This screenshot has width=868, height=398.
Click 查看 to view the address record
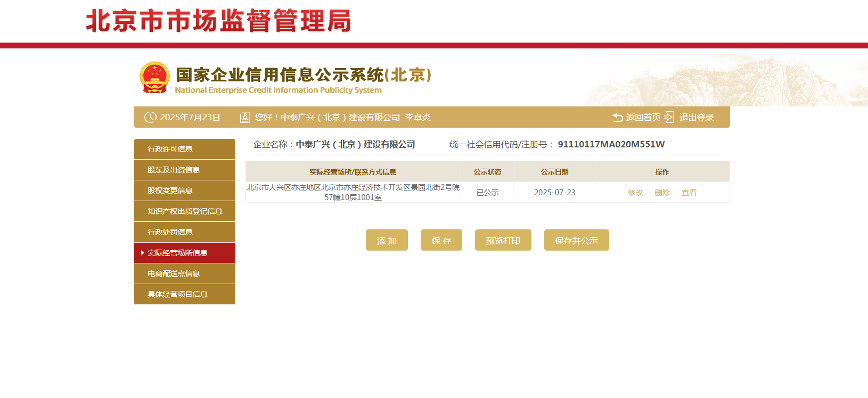[689, 193]
